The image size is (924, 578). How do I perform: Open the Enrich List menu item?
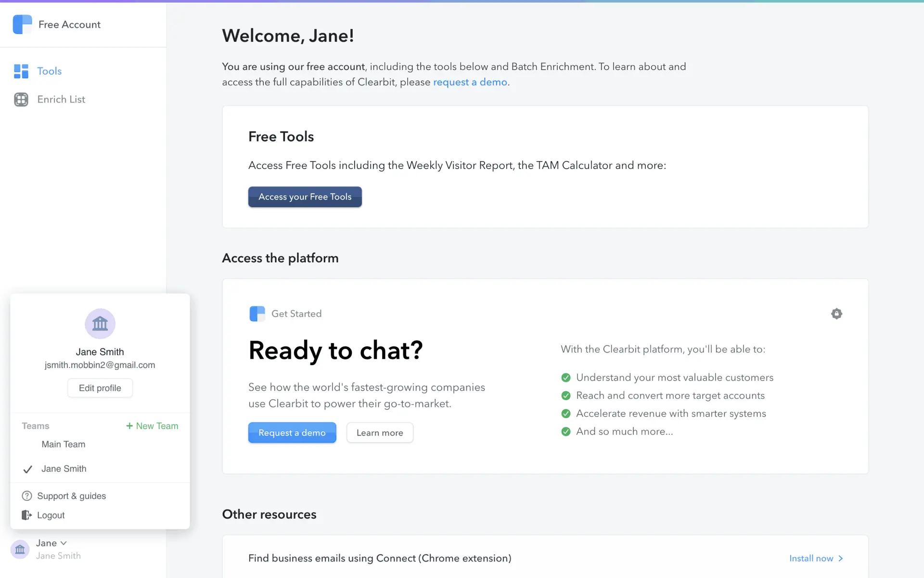61,99
